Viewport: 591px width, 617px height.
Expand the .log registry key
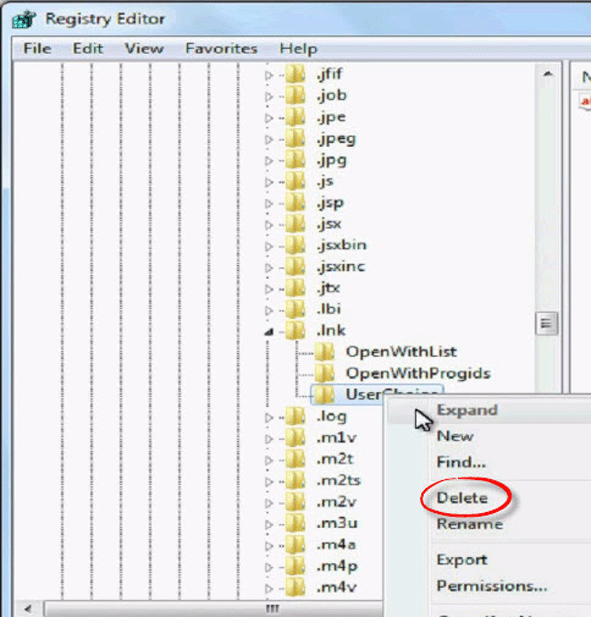[x=269, y=417]
